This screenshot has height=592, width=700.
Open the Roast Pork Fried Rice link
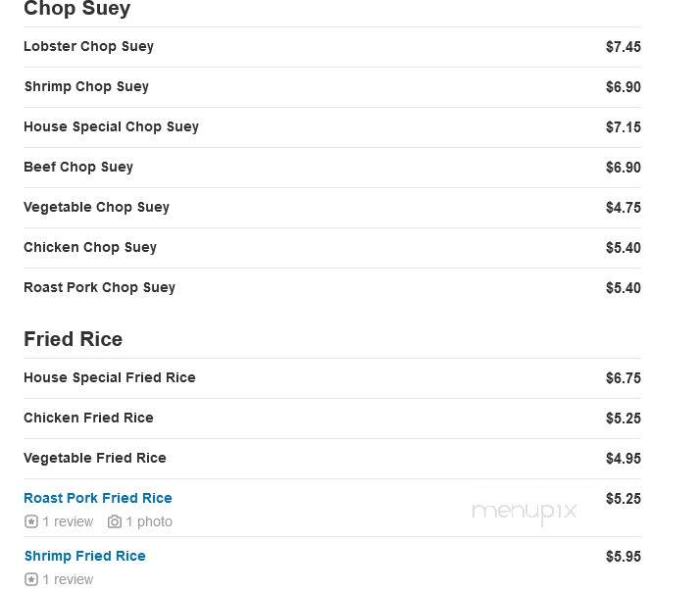pos(98,498)
